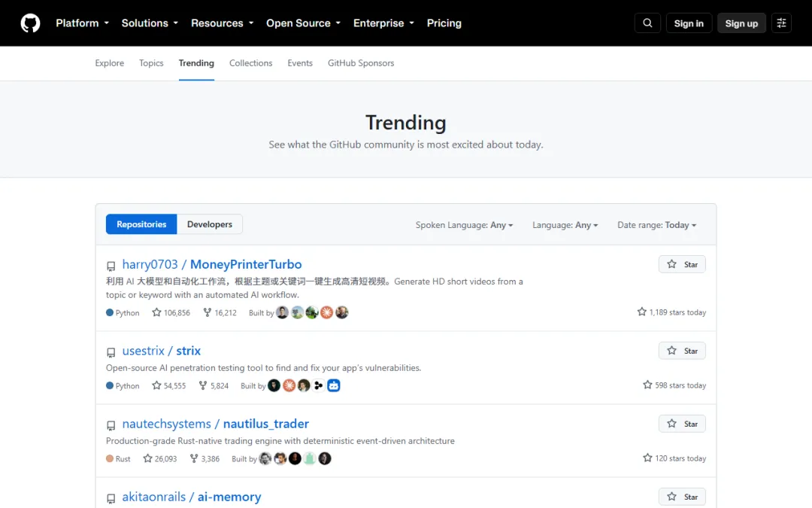
Task: Click the Sign up button
Action: 741,23
